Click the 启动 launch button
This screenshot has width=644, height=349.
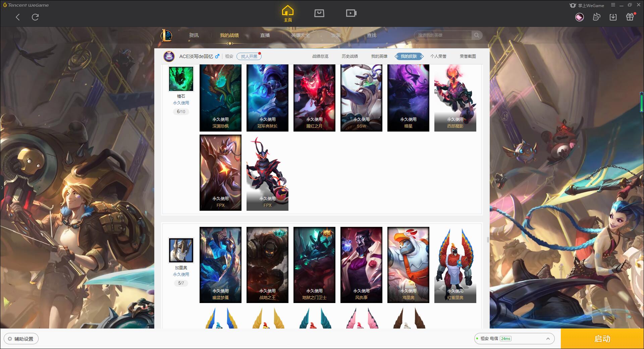[x=602, y=339]
